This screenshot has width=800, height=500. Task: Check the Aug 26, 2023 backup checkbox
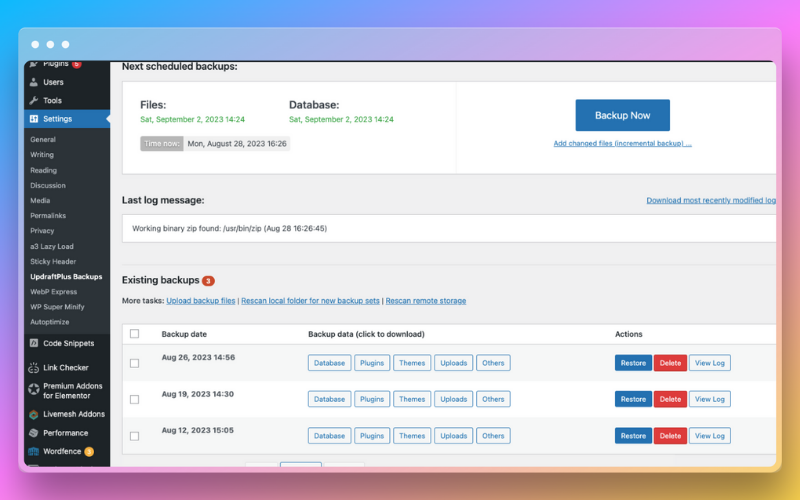tap(134, 363)
